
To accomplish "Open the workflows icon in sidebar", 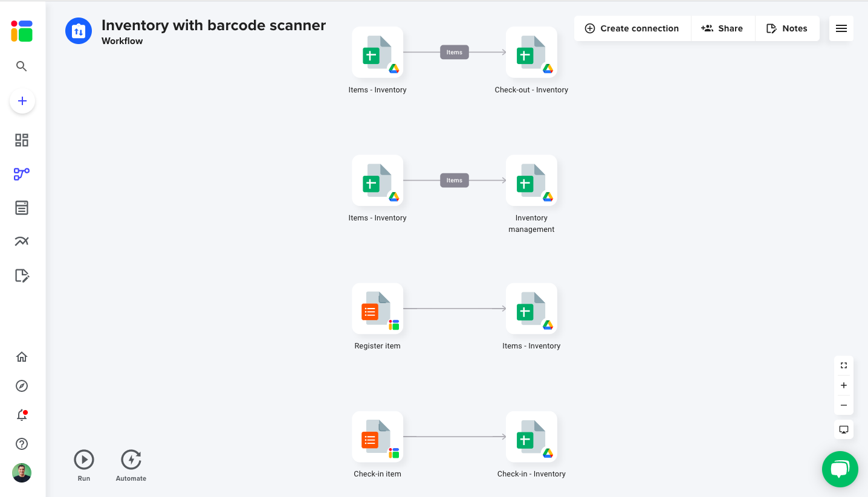I will tap(22, 174).
